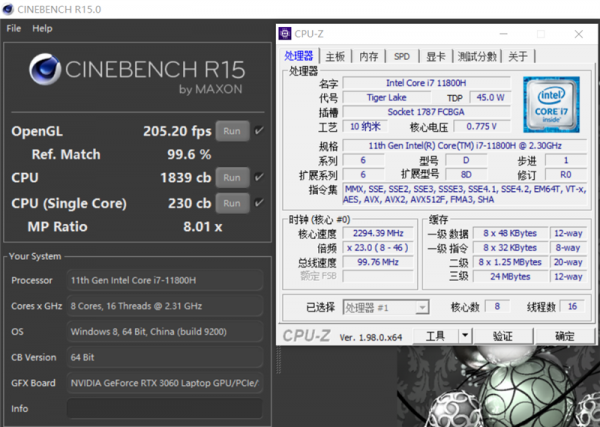The image size is (600, 427).
Task: Open the File menu
Action: [14, 28]
